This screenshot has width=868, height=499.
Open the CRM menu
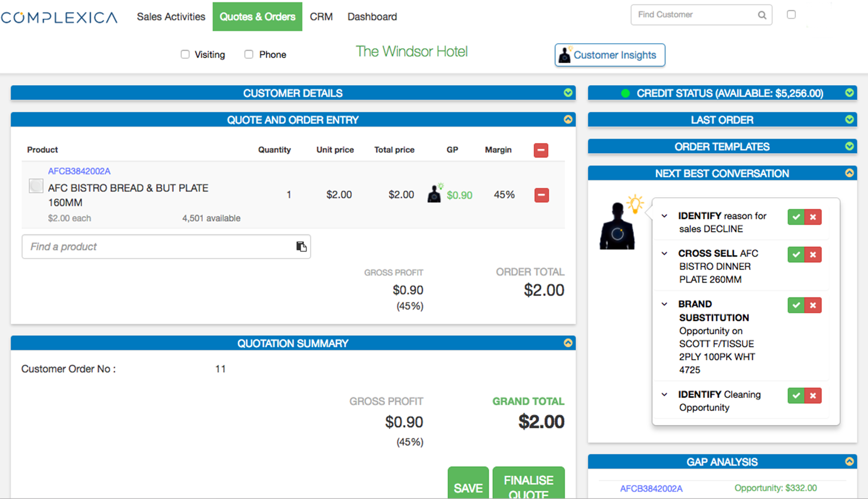321,17
